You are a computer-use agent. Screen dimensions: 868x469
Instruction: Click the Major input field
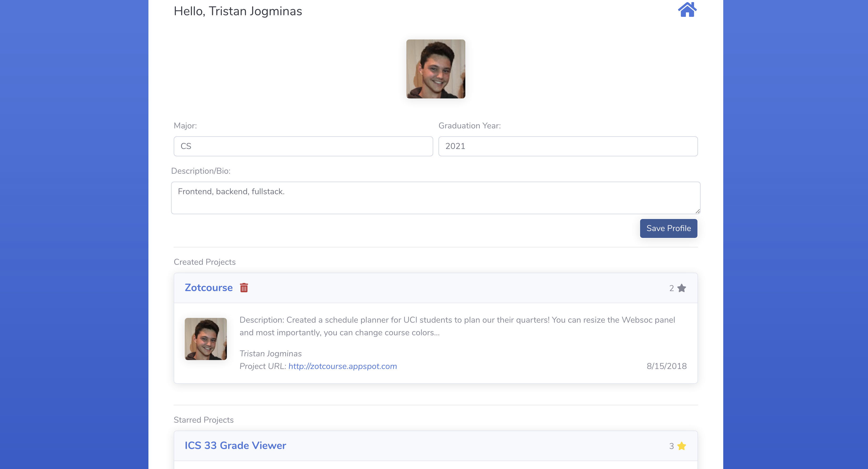coord(303,146)
